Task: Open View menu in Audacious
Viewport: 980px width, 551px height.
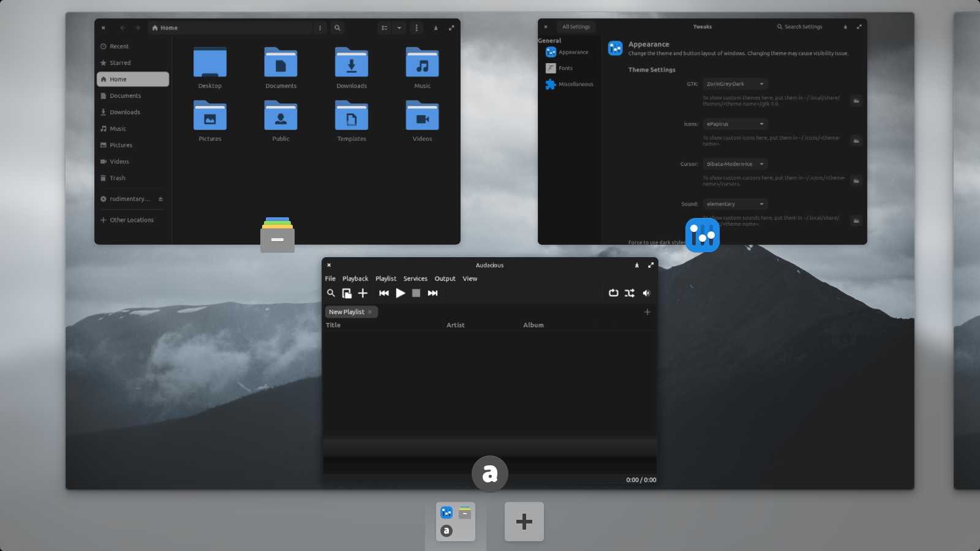Action: click(470, 279)
